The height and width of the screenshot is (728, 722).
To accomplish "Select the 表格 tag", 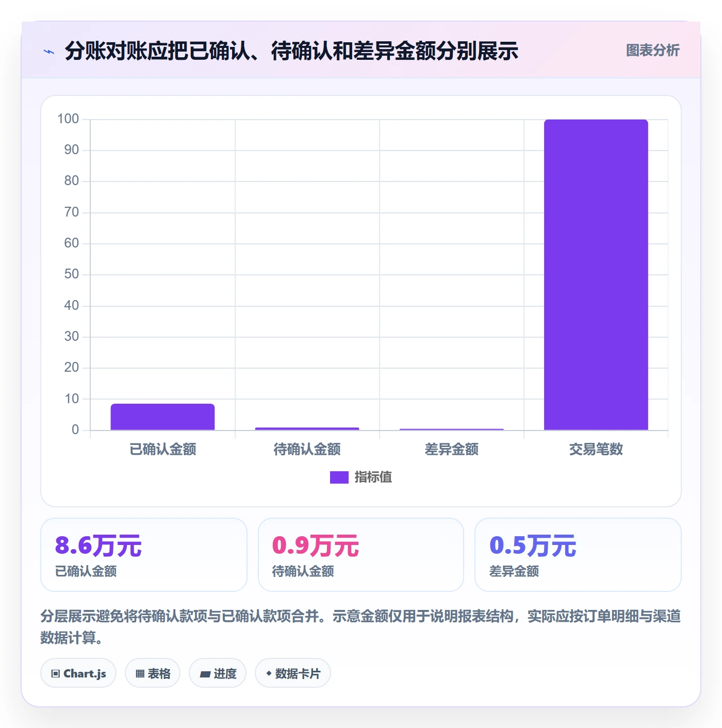I will click(153, 673).
